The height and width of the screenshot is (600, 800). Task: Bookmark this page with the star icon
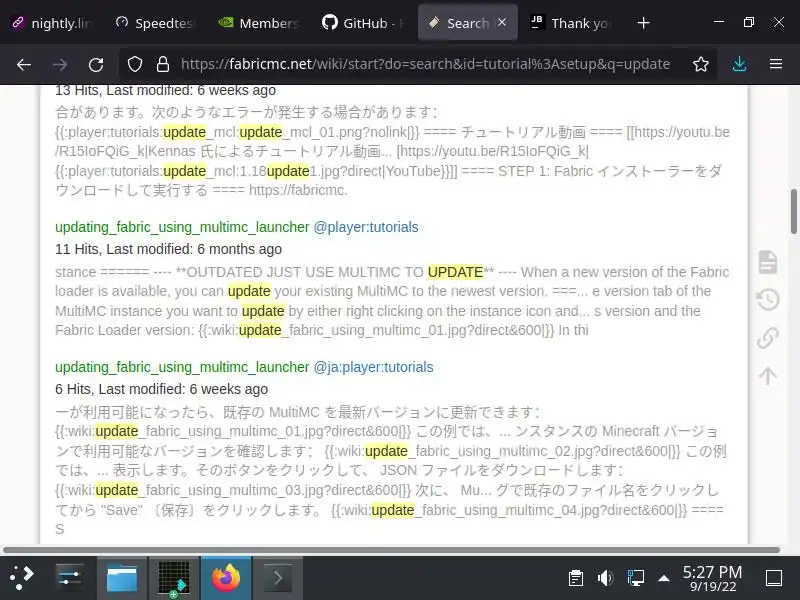(701, 64)
